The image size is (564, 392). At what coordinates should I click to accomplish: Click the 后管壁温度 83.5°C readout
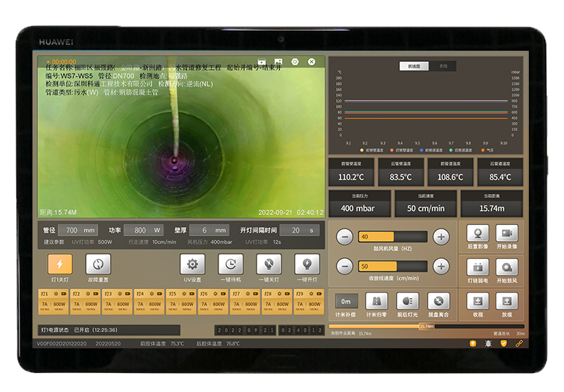click(x=400, y=172)
